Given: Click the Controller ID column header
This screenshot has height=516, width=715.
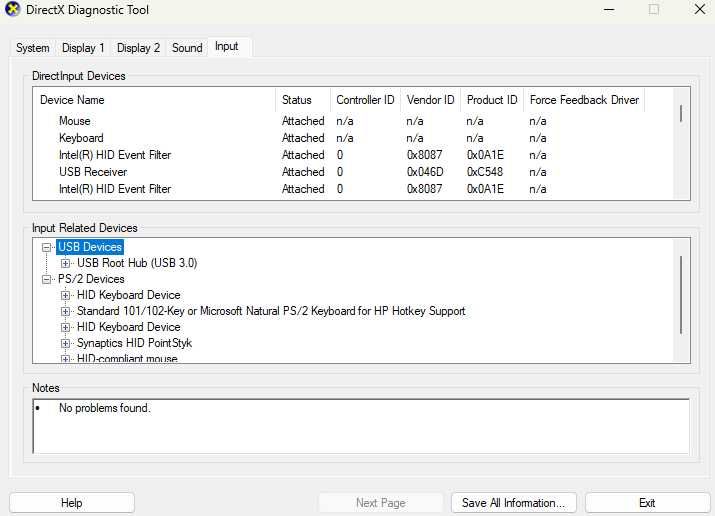Looking at the screenshot, I should pos(365,100).
